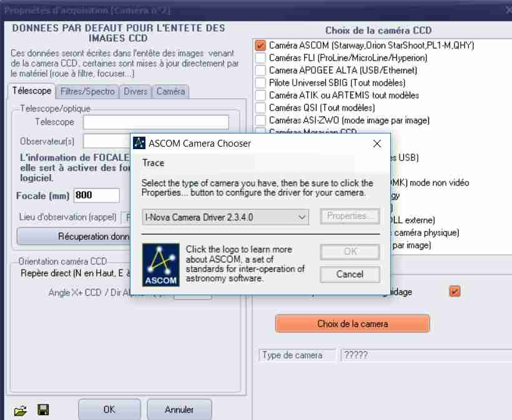Switch to the Filtres/Spectro tab
The width and height of the screenshot is (512, 420).
pos(87,91)
